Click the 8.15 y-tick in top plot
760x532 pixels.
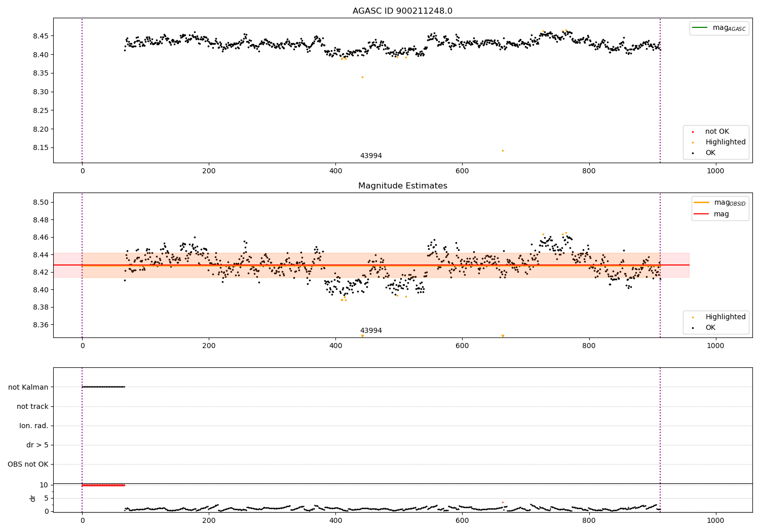41,147
